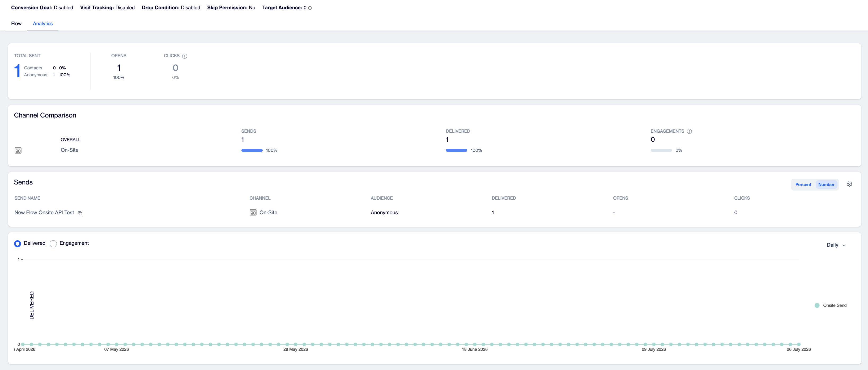Click the Sends 100% progress bar
Viewport: 868px width, 370px height.
[252, 150]
